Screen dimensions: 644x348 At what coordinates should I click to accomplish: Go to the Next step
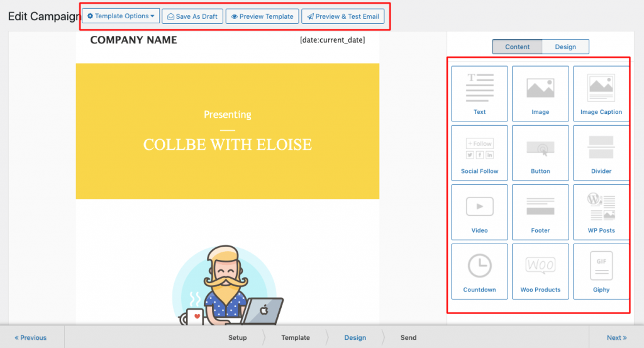[x=616, y=337]
